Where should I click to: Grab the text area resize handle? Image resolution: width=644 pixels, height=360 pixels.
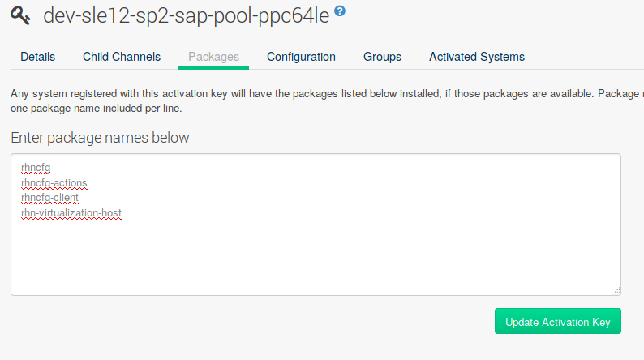coord(616,290)
